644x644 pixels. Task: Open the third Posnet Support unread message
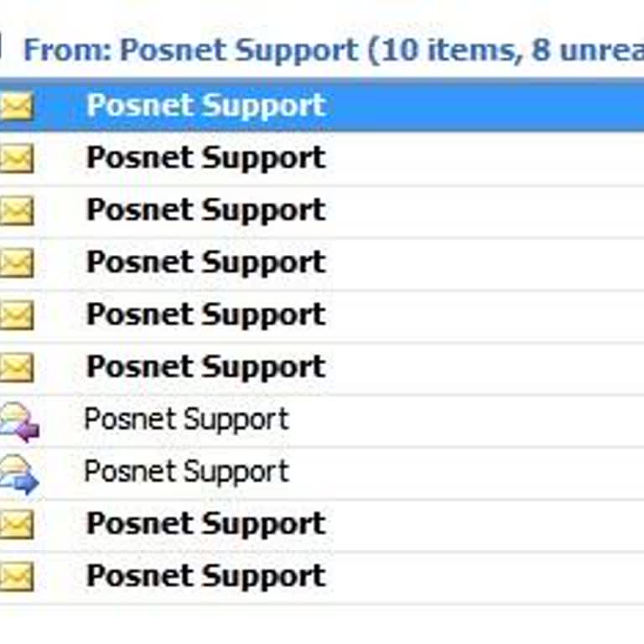(x=205, y=210)
